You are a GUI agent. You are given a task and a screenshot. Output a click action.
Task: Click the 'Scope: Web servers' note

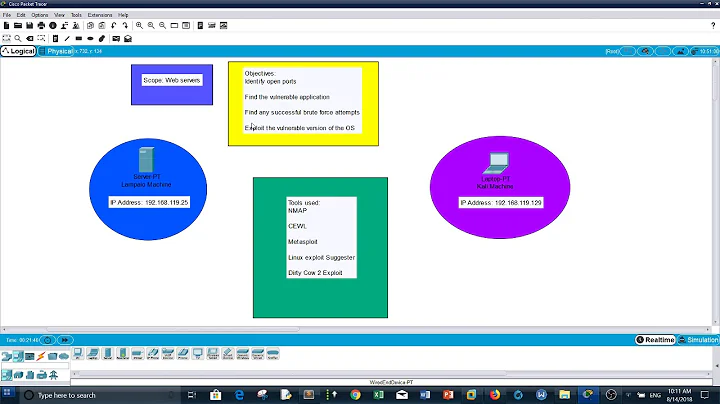click(172, 80)
